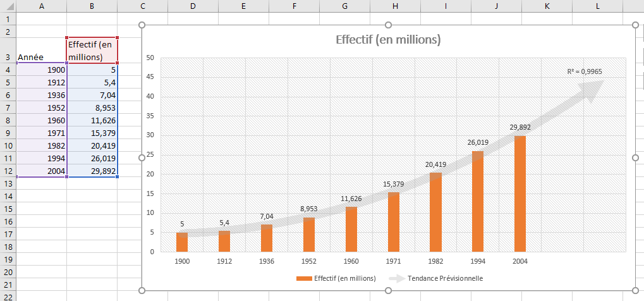Click the vertical axis value 50
The height and width of the screenshot is (301, 644).
(x=150, y=58)
